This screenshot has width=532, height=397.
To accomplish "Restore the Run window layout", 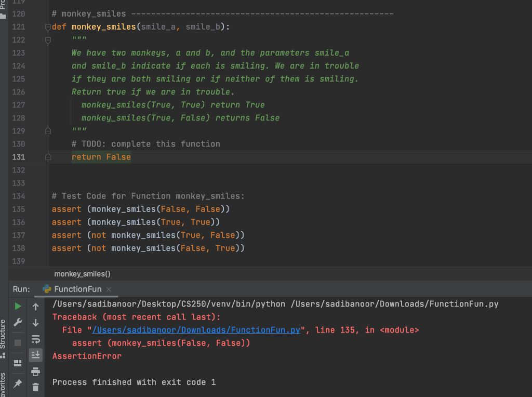I will coord(17,363).
